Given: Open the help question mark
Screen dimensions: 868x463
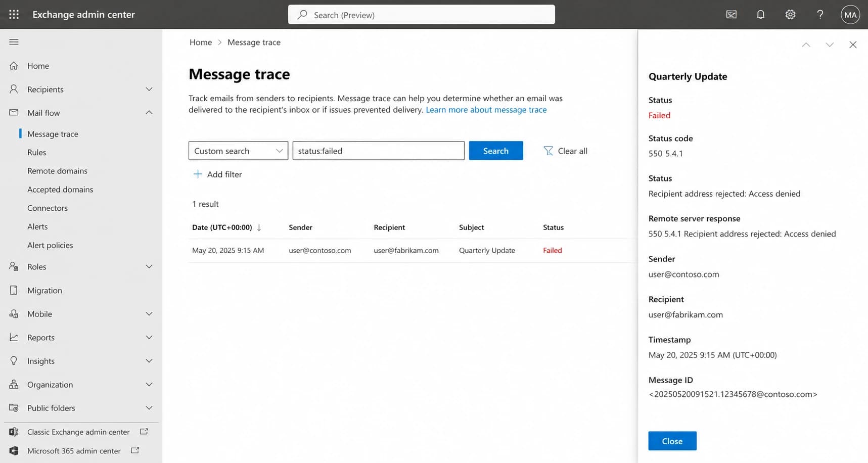Looking at the screenshot, I should point(820,15).
